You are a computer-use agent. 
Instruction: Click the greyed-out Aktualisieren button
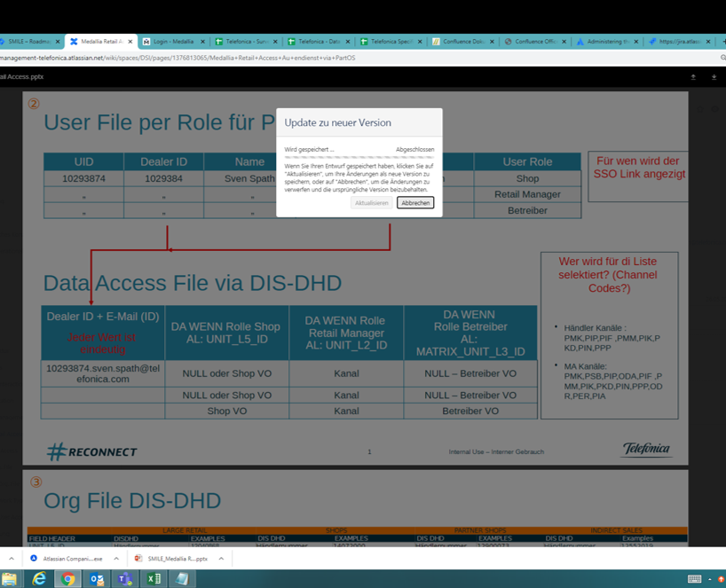click(371, 202)
